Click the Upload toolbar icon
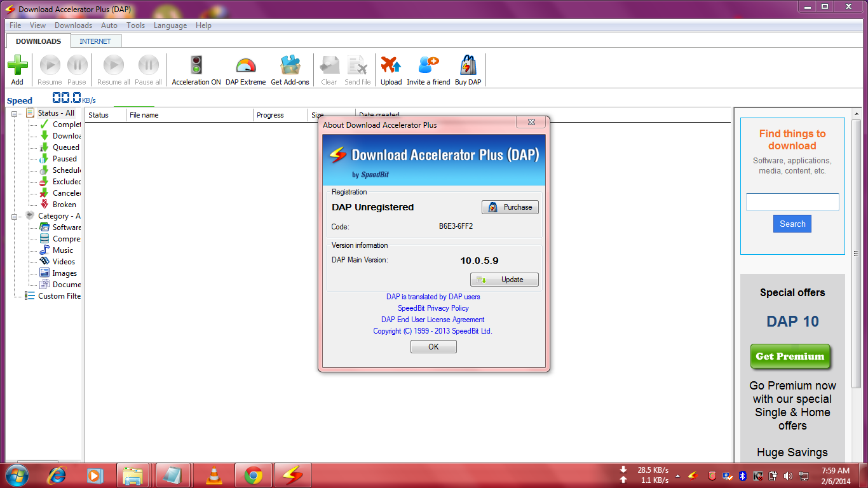This screenshot has height=488, width=868. [x=391, y=65]
